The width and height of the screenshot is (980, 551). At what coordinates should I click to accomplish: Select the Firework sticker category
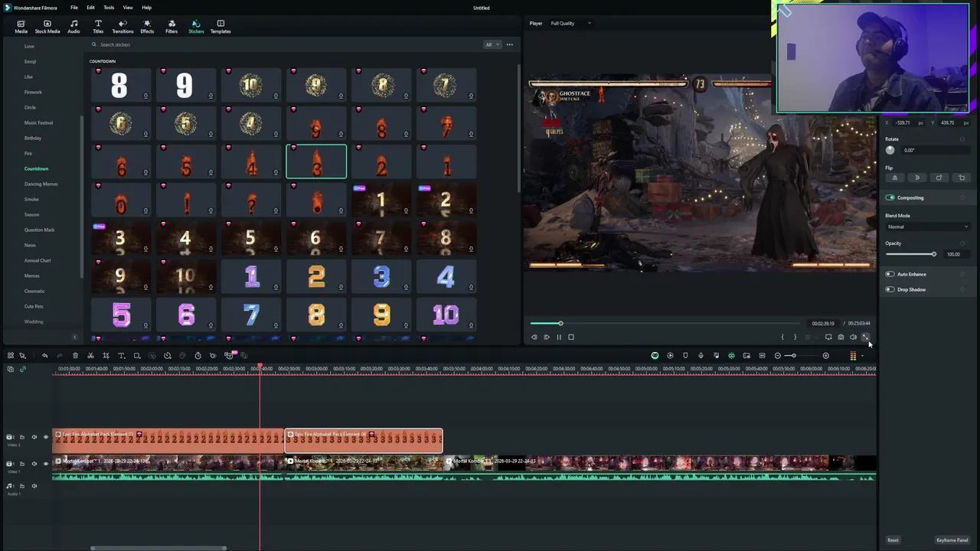33,92
